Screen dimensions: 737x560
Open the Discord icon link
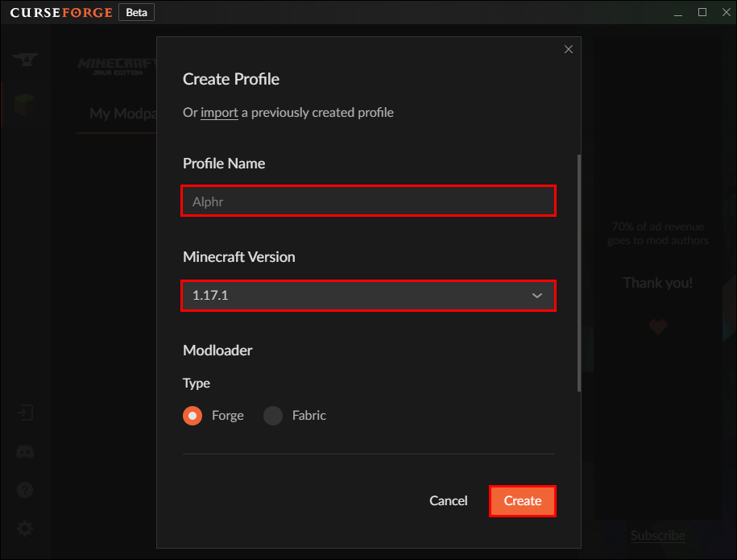click(x=25, y=452)
